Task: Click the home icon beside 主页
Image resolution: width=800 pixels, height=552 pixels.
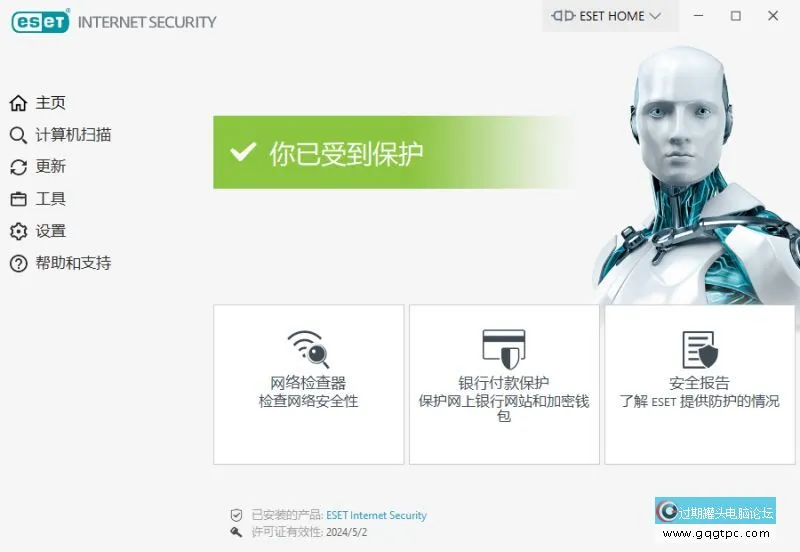Action: point(18,103)
